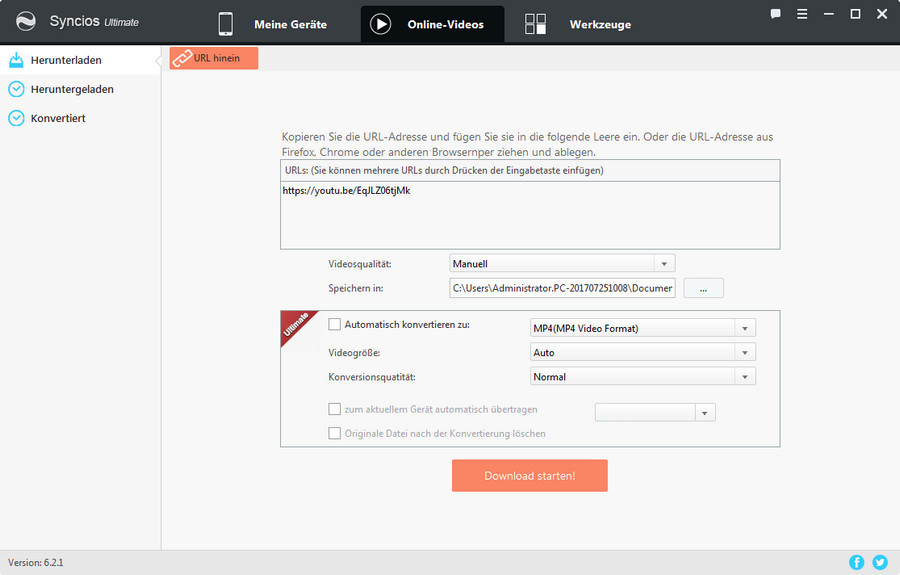Click the Syncios logo icon
900x575 pixels.
pos(26,22)
